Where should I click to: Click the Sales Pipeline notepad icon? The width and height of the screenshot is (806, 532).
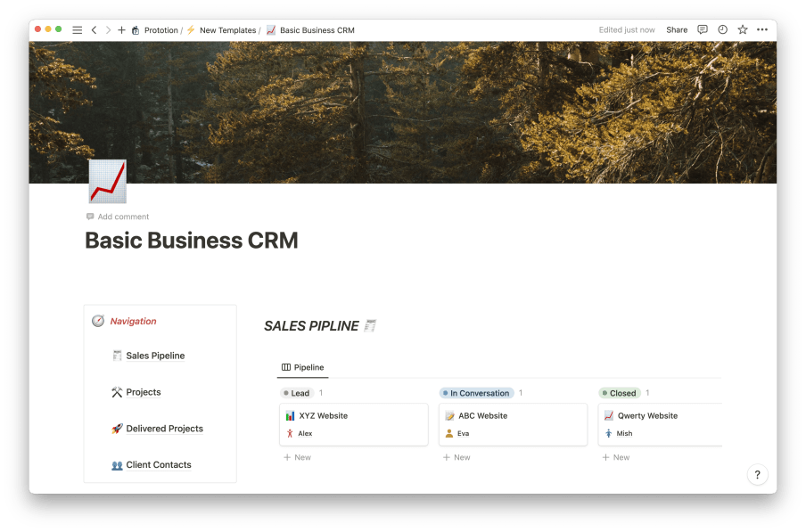pos(117,356)
